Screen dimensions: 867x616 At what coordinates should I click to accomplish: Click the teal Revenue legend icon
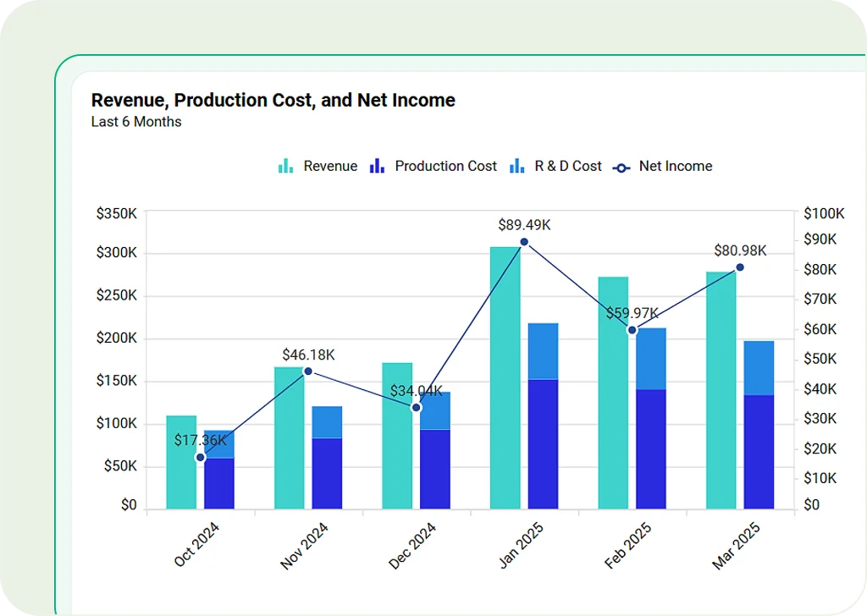click(285, 166)
